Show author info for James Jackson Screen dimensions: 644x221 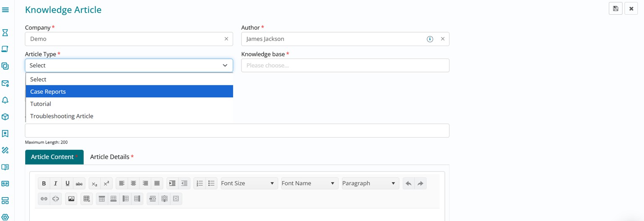pyautogui.click(x=430, y=39)
